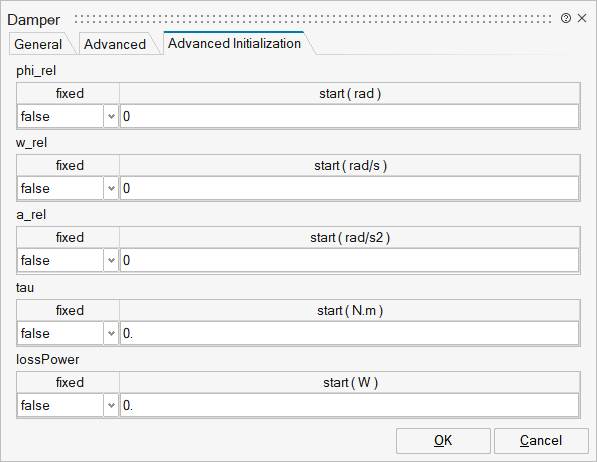This screenshot has height=462, width=597.
Task: Expand phi_rel fixed dropdown arrow
Action: 111,117
